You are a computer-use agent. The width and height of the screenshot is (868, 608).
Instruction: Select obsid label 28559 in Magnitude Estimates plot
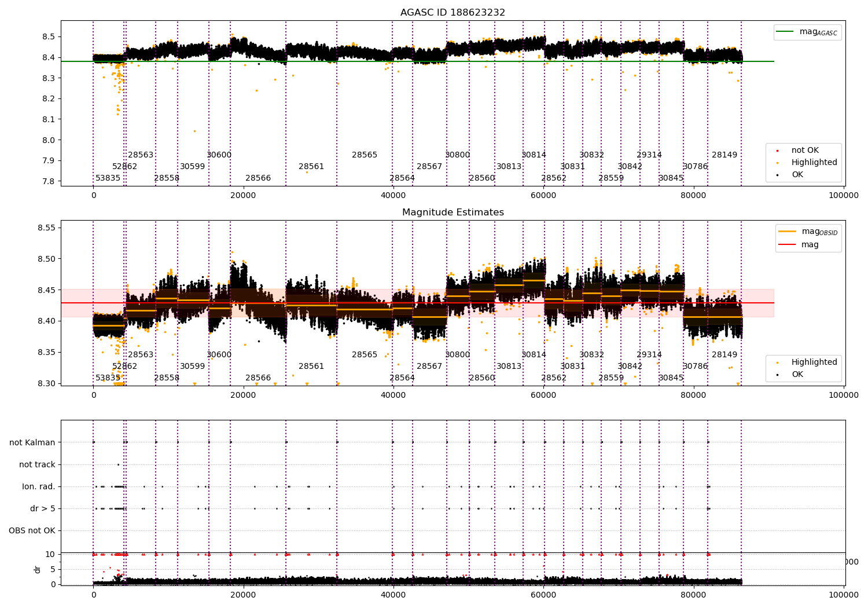click(611, 378)
